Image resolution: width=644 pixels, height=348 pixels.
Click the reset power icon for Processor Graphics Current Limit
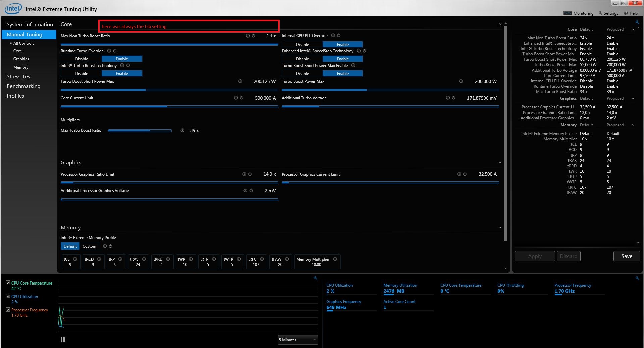465,174
